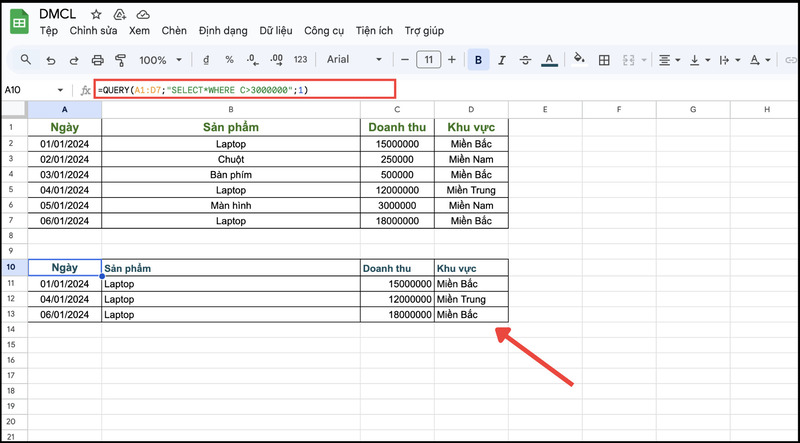Select cell with 250000
Image resolution: width=800 pixels, height=443 pixels.
397,159
